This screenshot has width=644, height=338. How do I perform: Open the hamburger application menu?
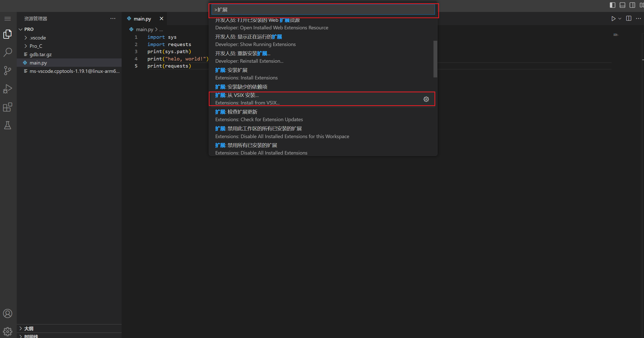click(x=8, y=19)
